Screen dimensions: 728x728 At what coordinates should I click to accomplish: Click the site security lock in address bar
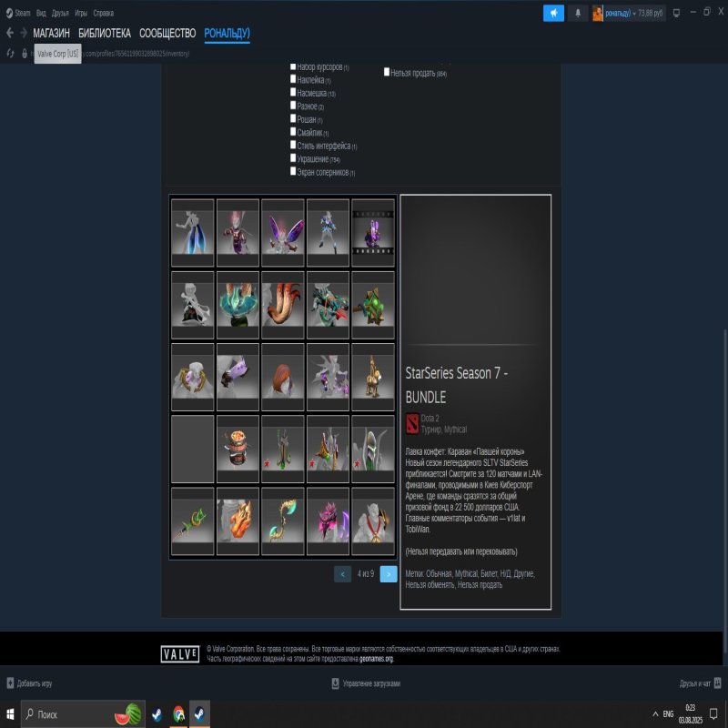tap(23, 52)
